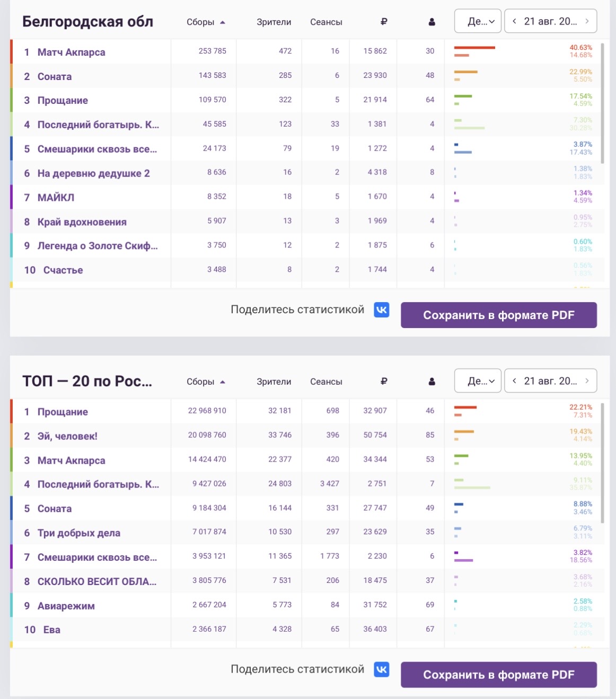Screen dimensions: 616x699
Task: Sort Belgorod table by person icon column
Action: coord(432,22)
